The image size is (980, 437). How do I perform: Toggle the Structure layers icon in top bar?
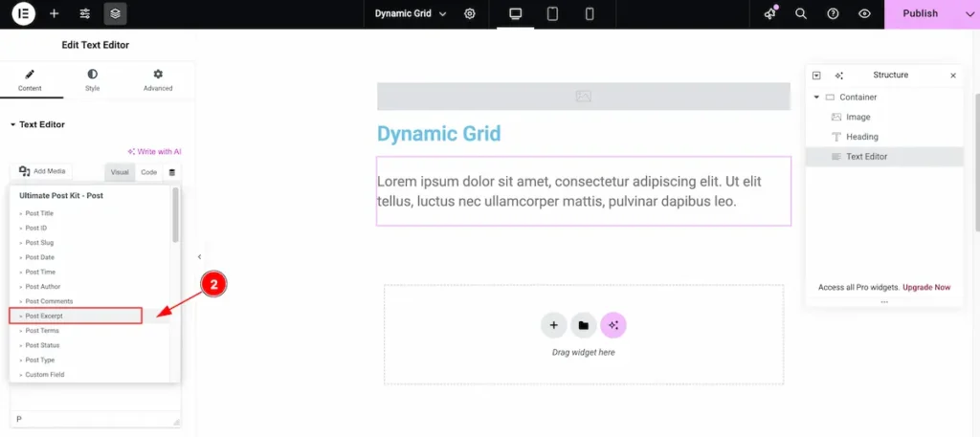[x=115, y=14]
